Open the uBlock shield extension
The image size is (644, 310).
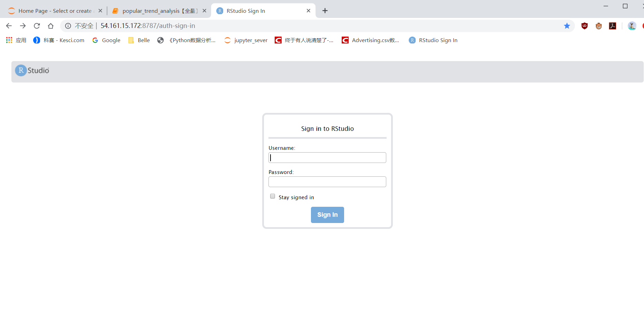[585, 26]
